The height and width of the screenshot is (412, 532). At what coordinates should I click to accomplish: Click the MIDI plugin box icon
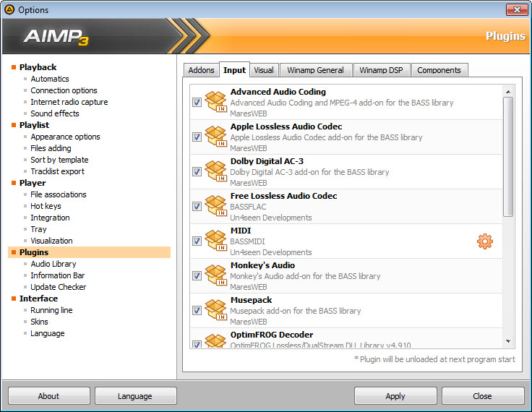tap(216, 240)
